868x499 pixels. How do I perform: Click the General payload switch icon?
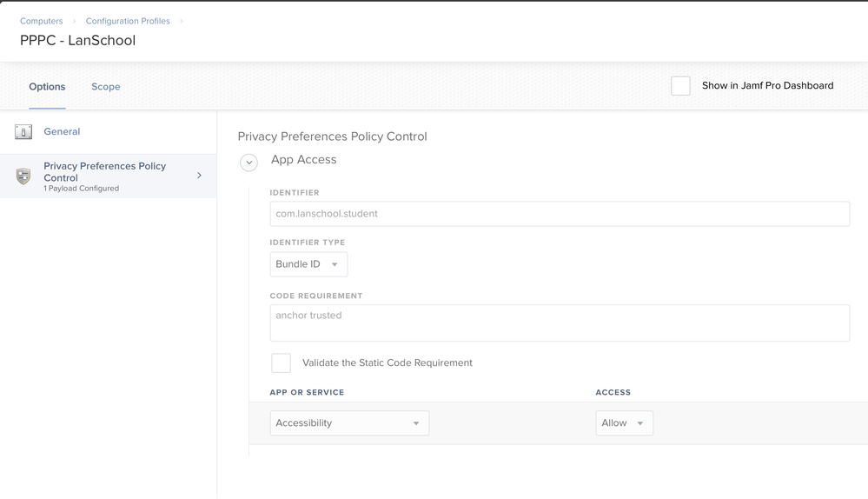click(23, 132)
